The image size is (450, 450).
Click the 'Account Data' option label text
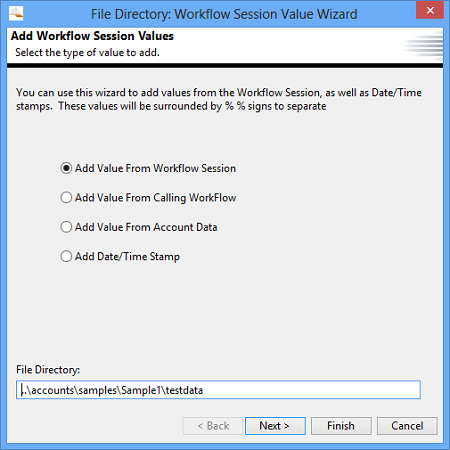tap(185, 227)
